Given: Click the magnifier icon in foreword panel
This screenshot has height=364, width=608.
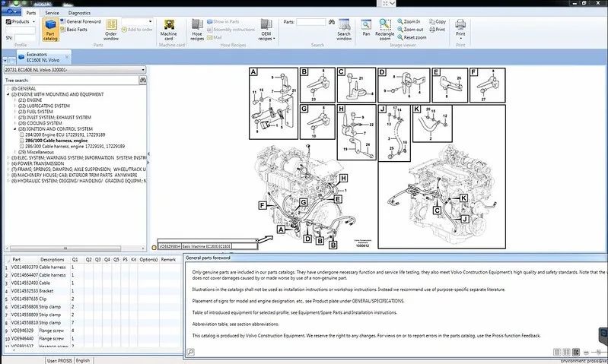Looking at the screenshot, I should (x=190, y=352).
